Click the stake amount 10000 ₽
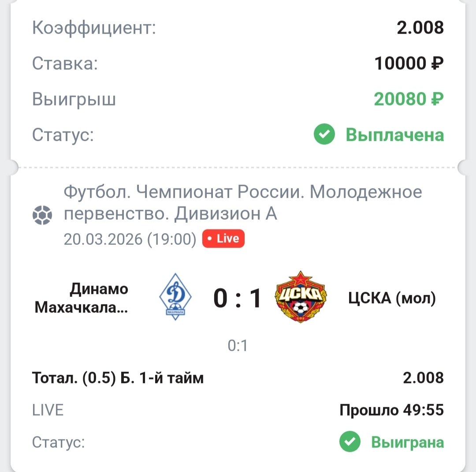476x472 pixels. pos(409,64)
